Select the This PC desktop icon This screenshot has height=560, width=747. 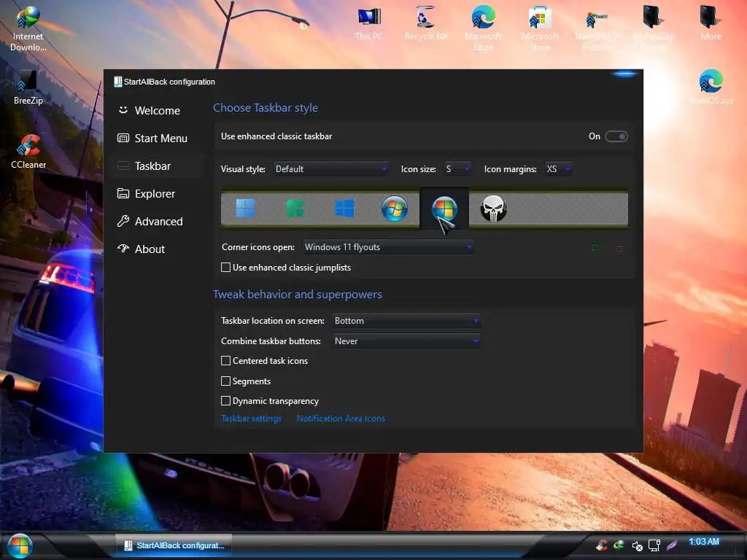click(369, 24)
